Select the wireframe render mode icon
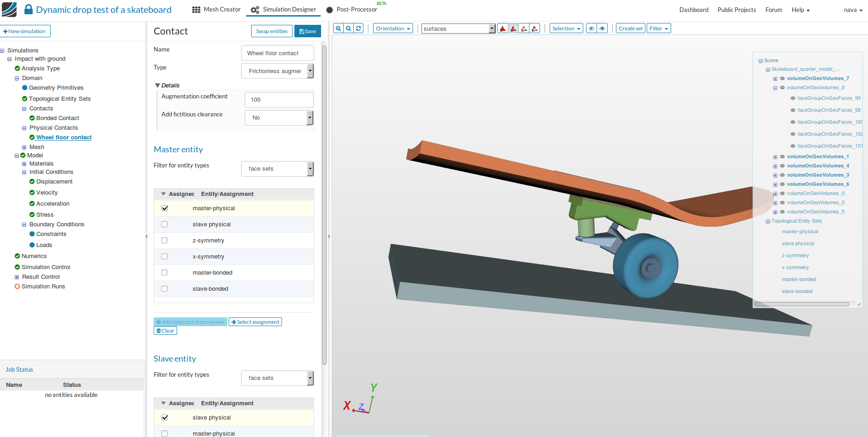 pos(524,29)
